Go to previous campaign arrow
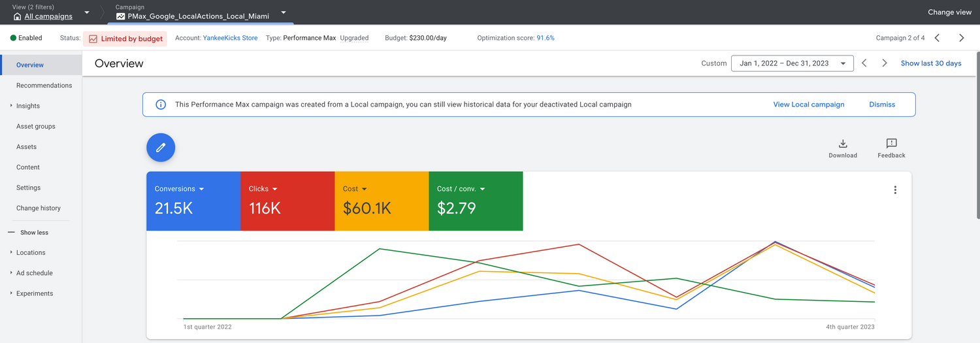This screenshot has height=343, width=980. point(937,38)
